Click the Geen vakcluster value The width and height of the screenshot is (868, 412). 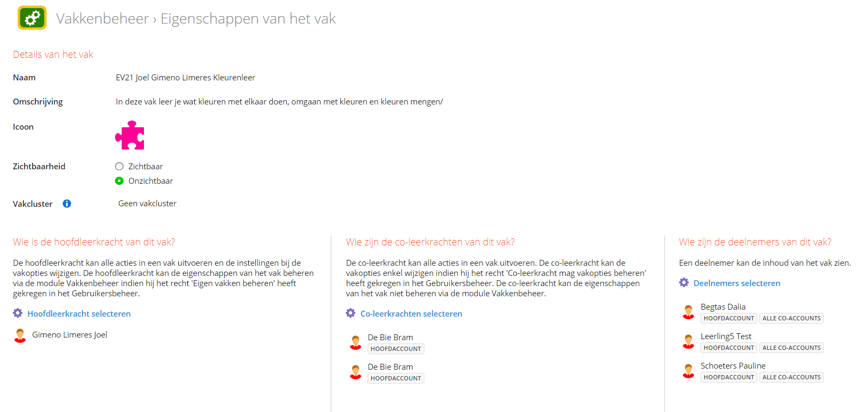point(147,204)
